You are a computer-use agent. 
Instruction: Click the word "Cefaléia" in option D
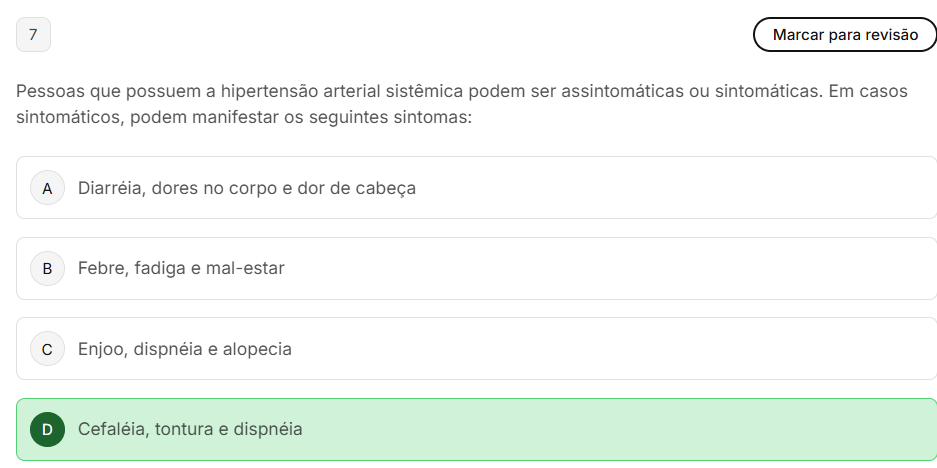(x=111, y=430)
